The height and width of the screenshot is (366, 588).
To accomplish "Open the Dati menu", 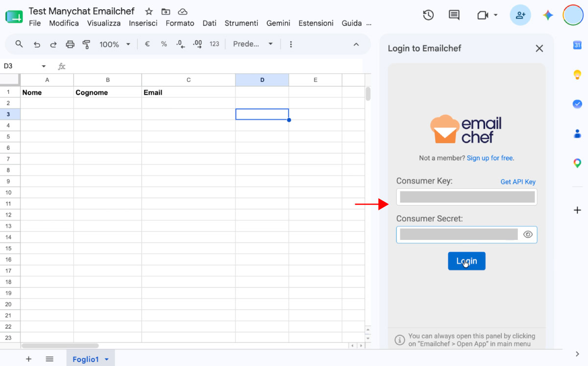I will click(209, 23).
